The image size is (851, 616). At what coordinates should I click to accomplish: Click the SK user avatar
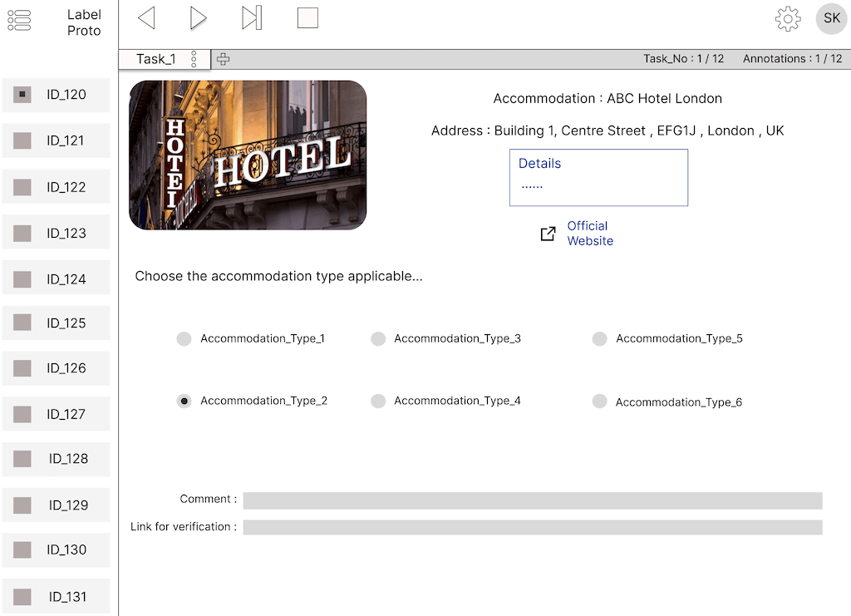[831, 18]
